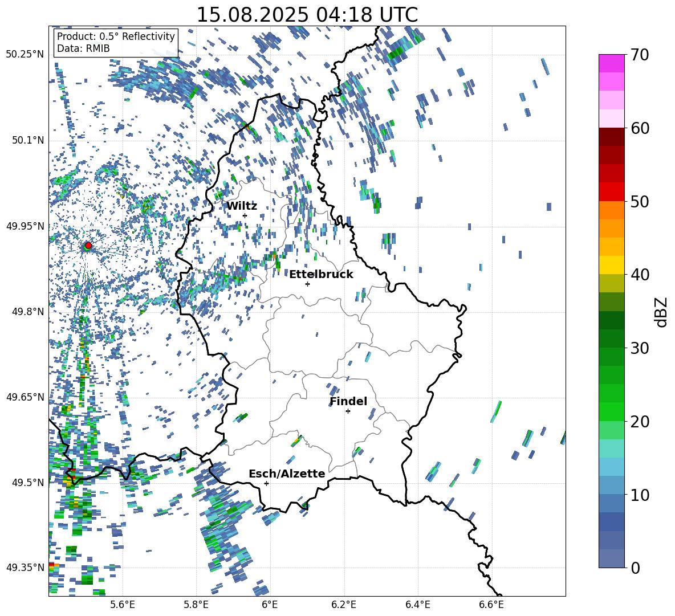
Task: Click colorbar tick label 30
Action: point(639,348)
